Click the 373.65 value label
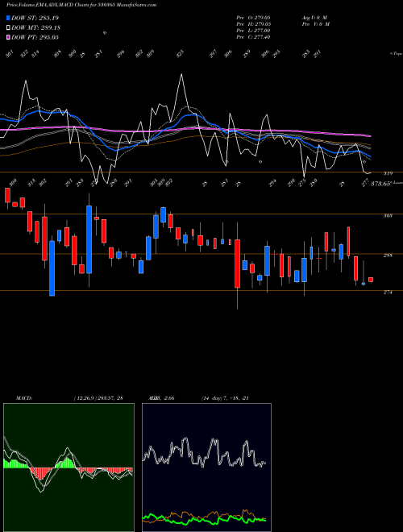403x532 pixels. (381, 184)
